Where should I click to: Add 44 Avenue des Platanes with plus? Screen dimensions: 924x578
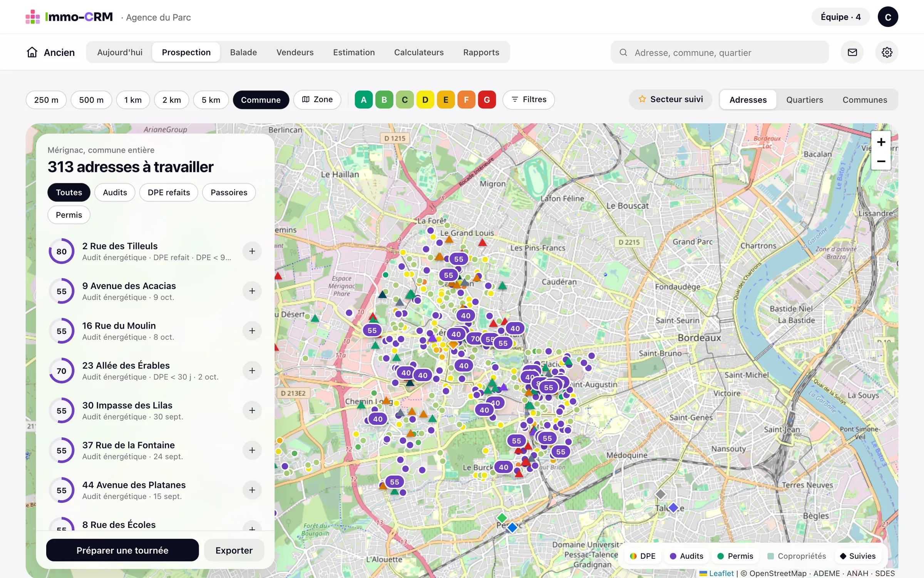tap(252, 490)
